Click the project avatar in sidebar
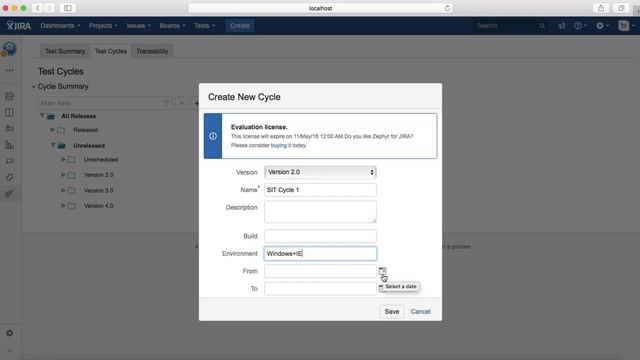This screenshot has height=360, width=640. 9,49
